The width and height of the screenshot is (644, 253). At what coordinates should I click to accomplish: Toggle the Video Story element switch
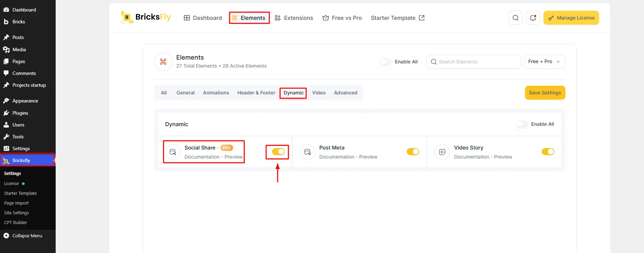[x=548, y=152]
